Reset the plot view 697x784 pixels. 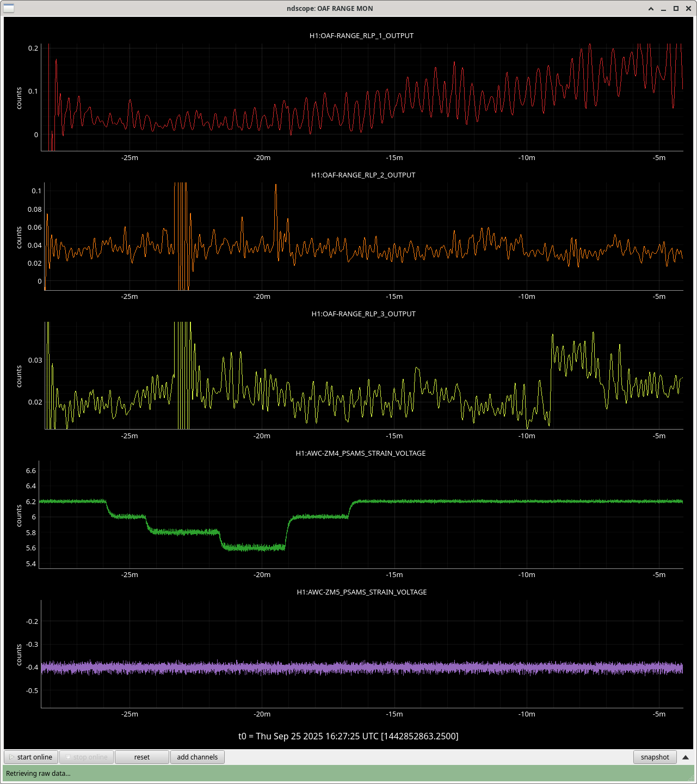[141, 757]
